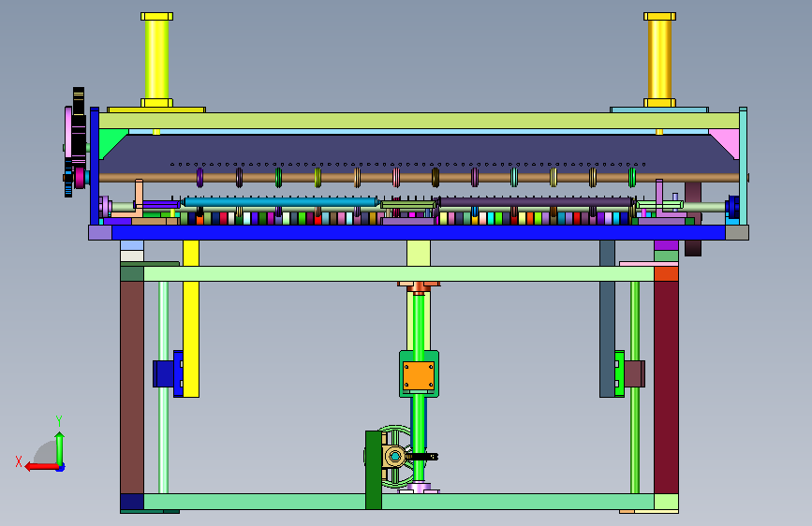Pick the long bright blue horizontal base beam
Screen dimensions: 812x526
(419, 232)
